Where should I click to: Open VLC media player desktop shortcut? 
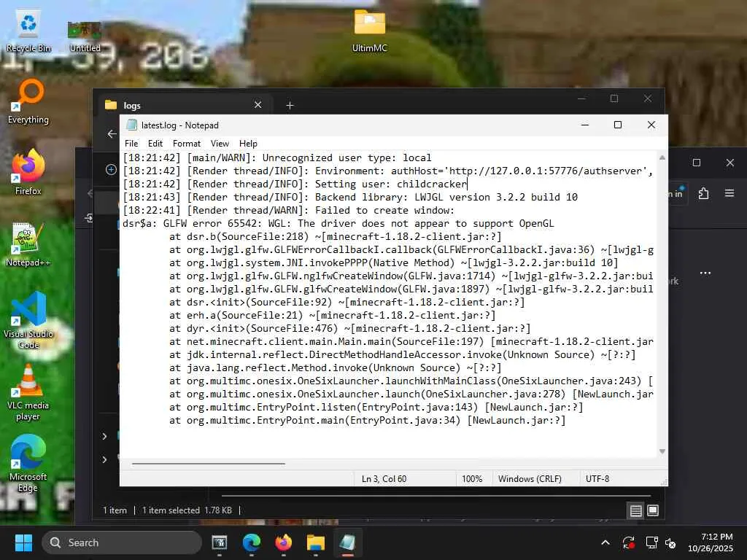(x=28, y=392)
